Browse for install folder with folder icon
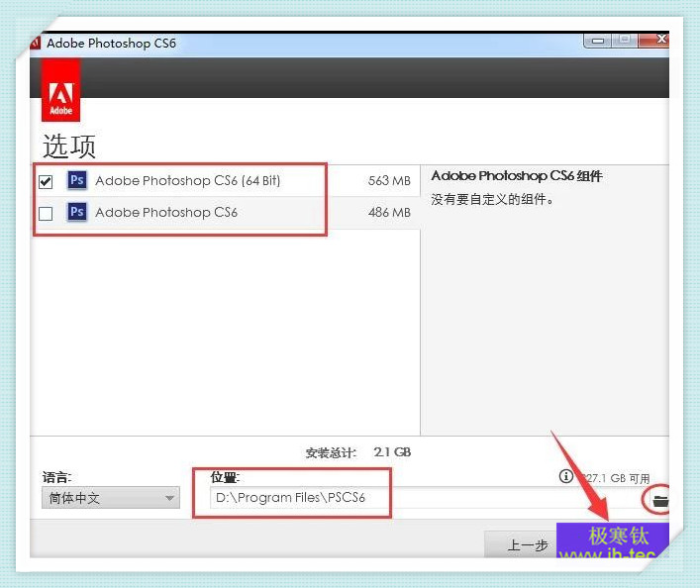Screen dimensions: 700x588 (659, 501)
